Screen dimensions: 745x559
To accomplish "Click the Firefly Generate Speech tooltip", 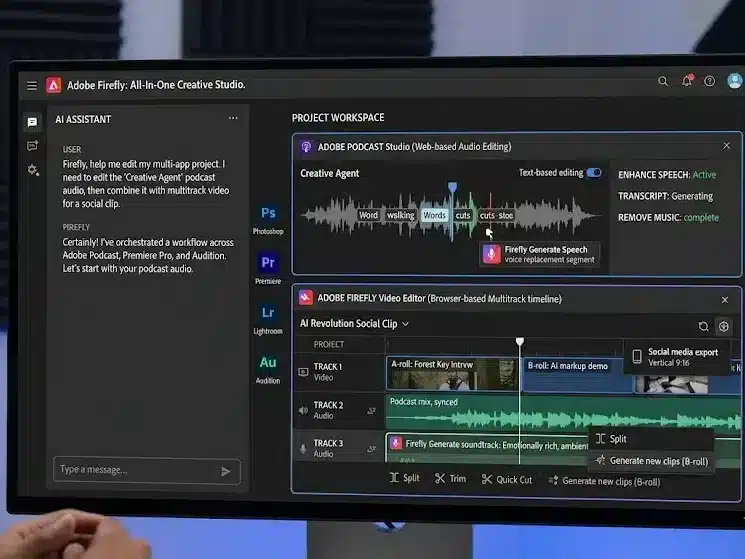I will pos(539,254).
